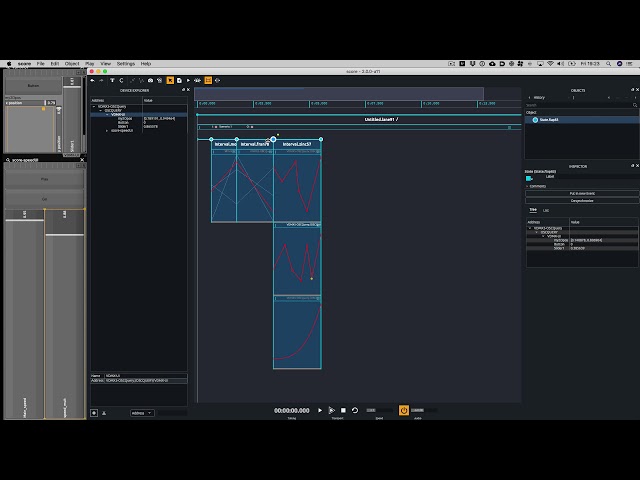Open the Apple menu
The image size is (640, 480).
click(9, 64)
